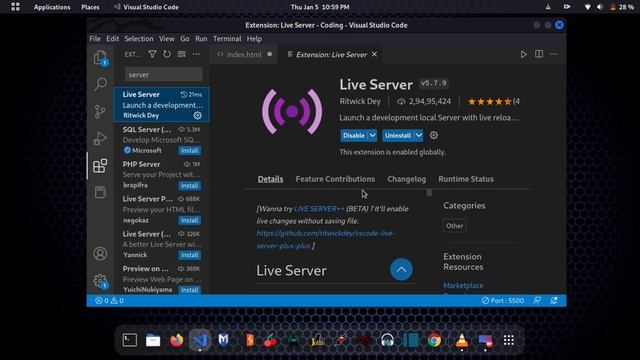Click the details pane scrollbar thumb

(429, 193)
